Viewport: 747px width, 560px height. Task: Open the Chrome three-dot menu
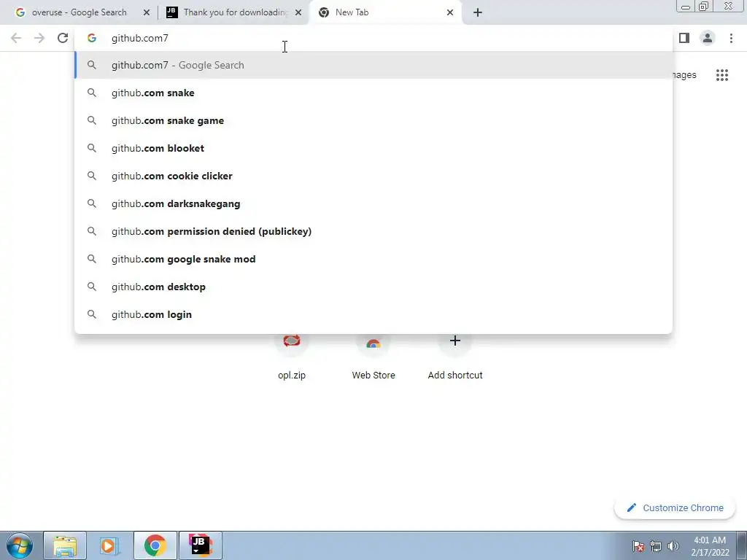[x=731, y=38]
